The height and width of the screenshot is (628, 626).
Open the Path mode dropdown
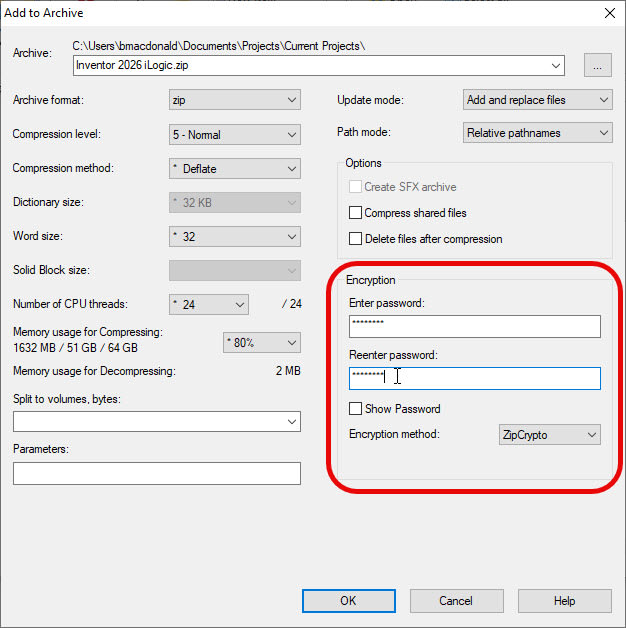(537, 133)
